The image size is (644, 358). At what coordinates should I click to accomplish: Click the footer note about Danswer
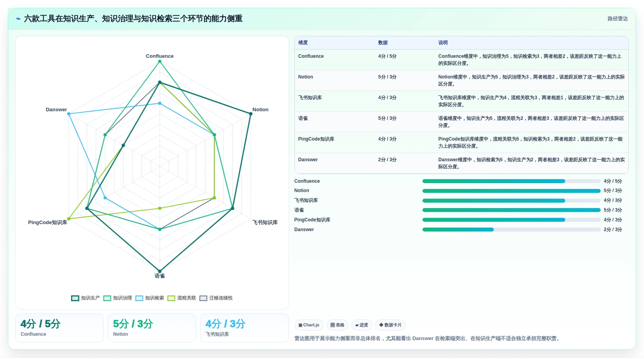428,338
